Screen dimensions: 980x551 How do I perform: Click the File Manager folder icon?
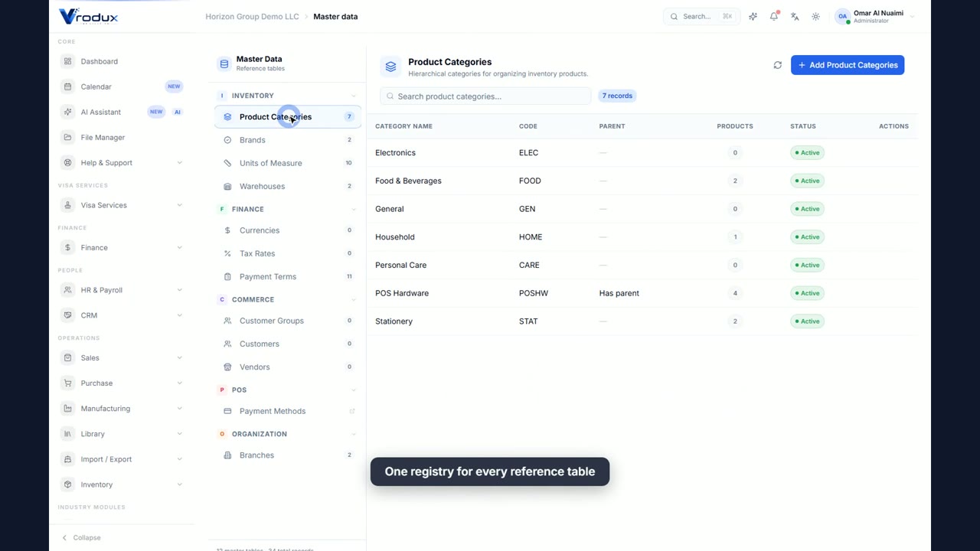[68, 137]
